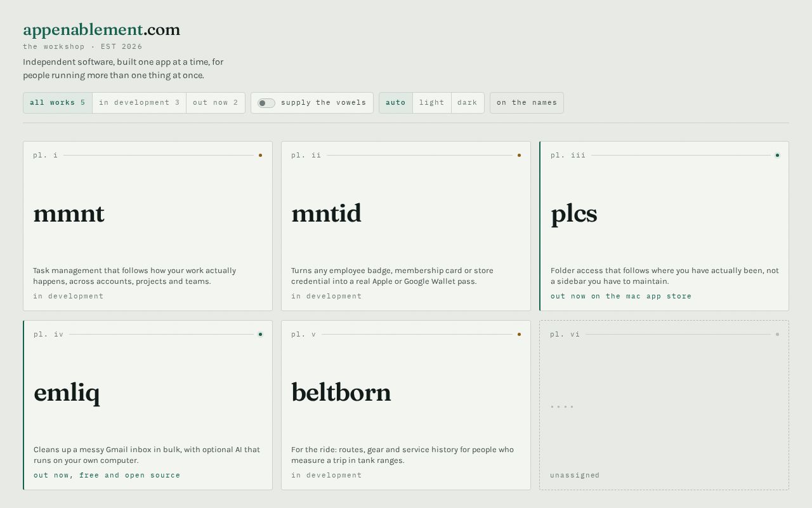Click the mmnt task management description
The height and width of the screenshot is (508, 812).
coord(134,276)
